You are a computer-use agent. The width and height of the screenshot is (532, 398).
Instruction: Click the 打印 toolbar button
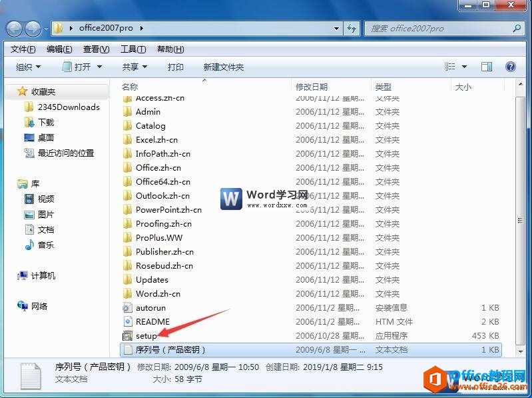click(175, 67)
